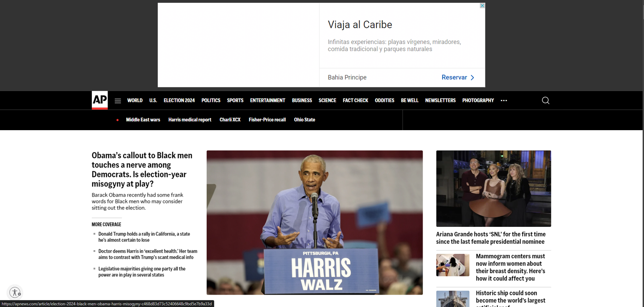Read Trump California rally coverage link
Image resolution: width=644 pixels, height=307 pixels.
pos(144,237)
